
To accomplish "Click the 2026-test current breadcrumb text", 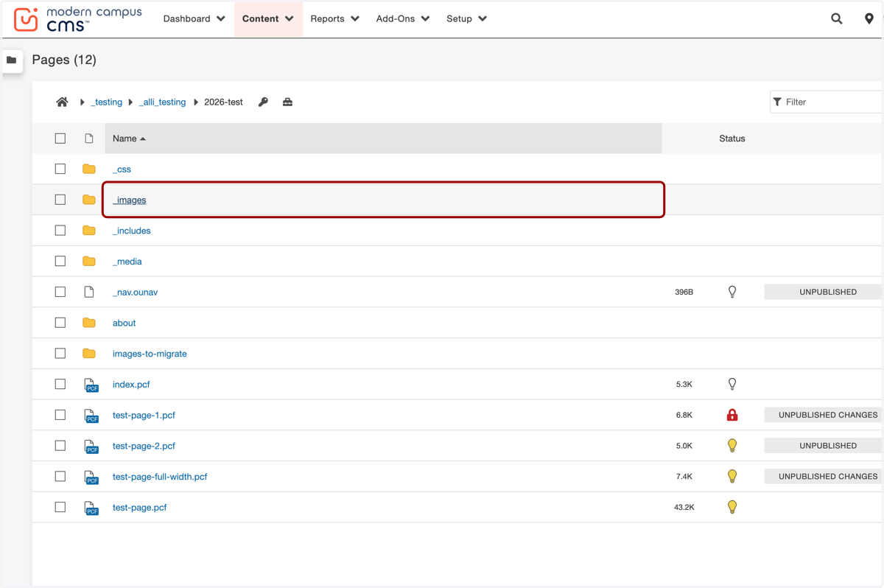I will click(223, 102).
